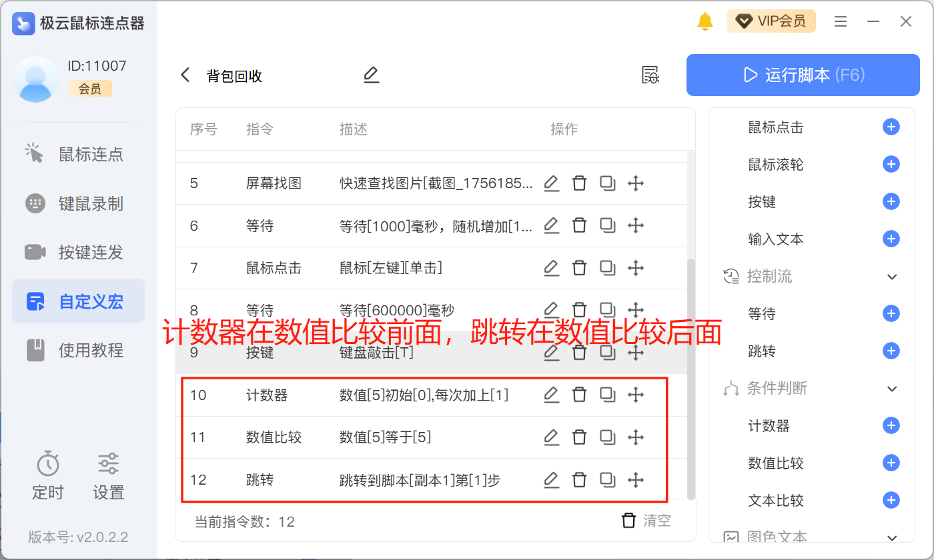Viewport: 934px width, 560px height.
Task: Click move handle on row 10 计数器
Action: click(x=636, y=395)
